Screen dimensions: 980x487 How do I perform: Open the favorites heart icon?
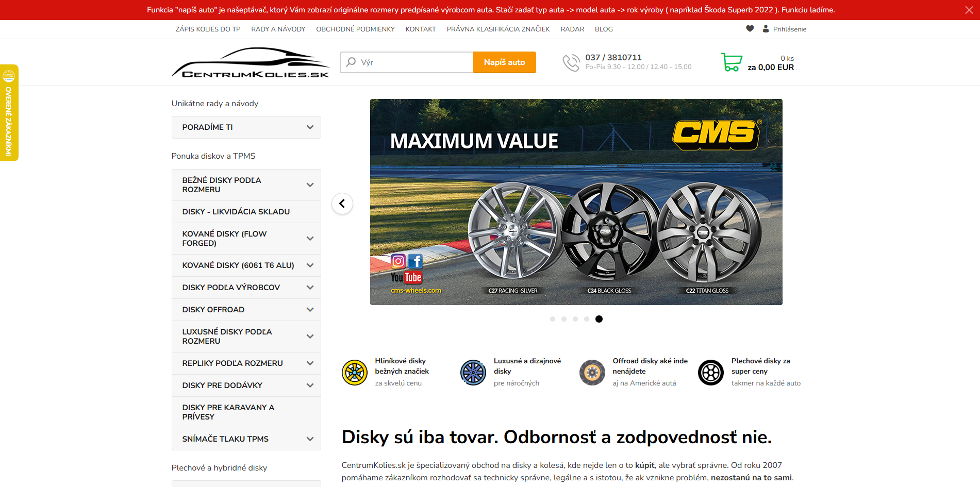[750, 29]
